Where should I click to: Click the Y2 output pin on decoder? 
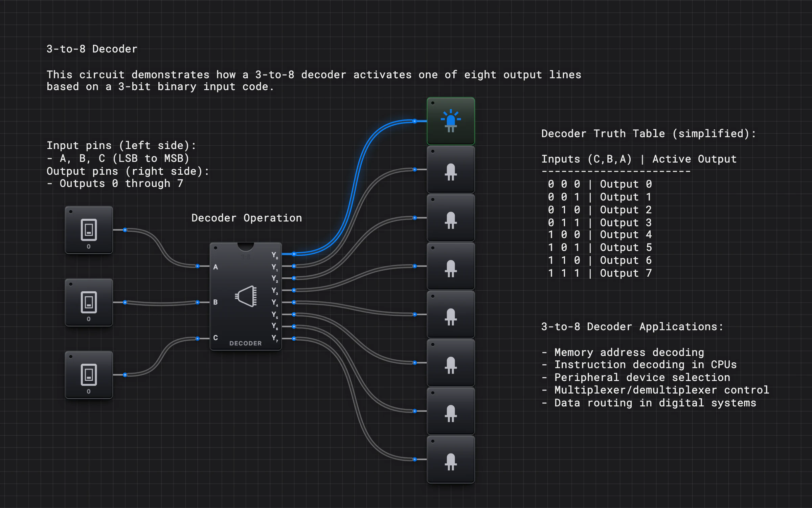tap(294, 278)
